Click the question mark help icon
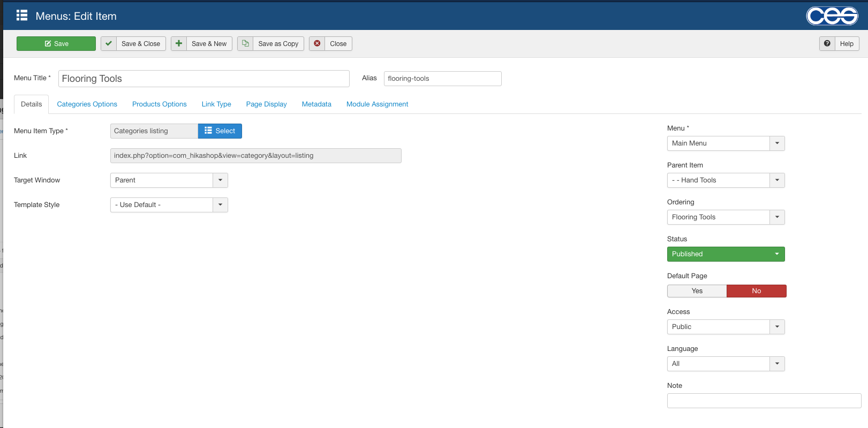Viewport: 868px width, 428px height. 827,44
